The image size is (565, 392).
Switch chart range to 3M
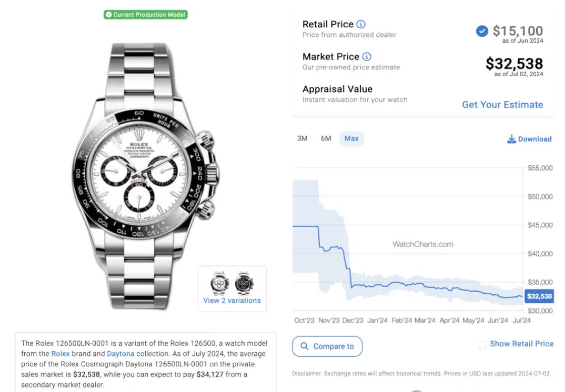click(x=302, y=139)
